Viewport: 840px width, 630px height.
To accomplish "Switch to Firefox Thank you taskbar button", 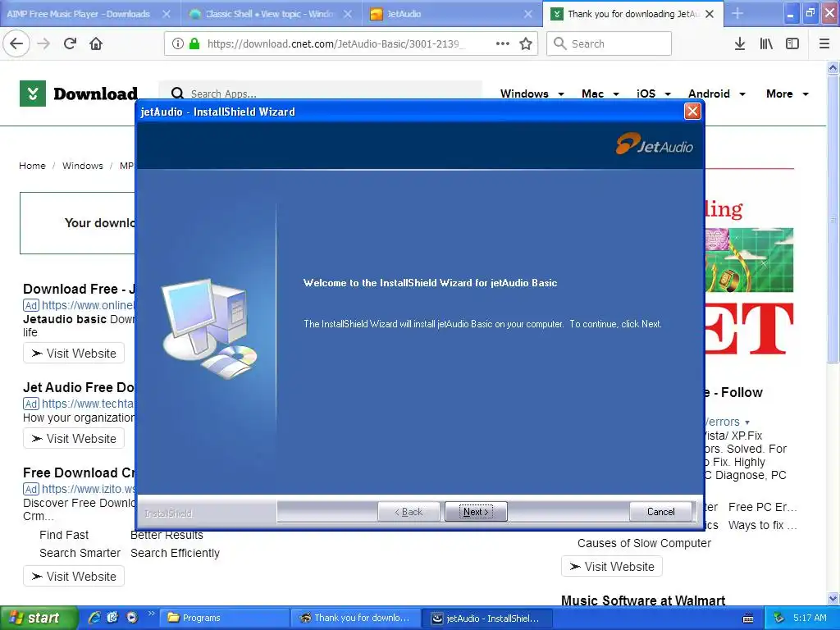I will pos(355,618).
